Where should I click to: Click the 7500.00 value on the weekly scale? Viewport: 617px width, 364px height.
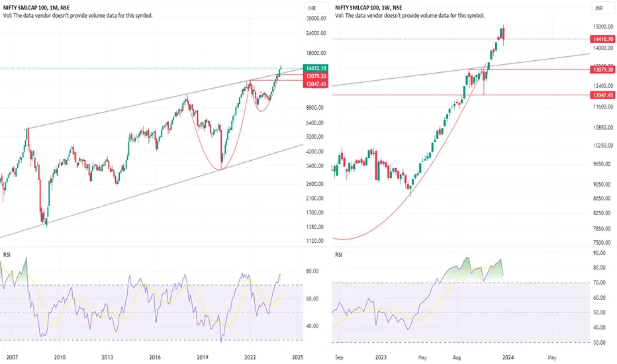602,243
